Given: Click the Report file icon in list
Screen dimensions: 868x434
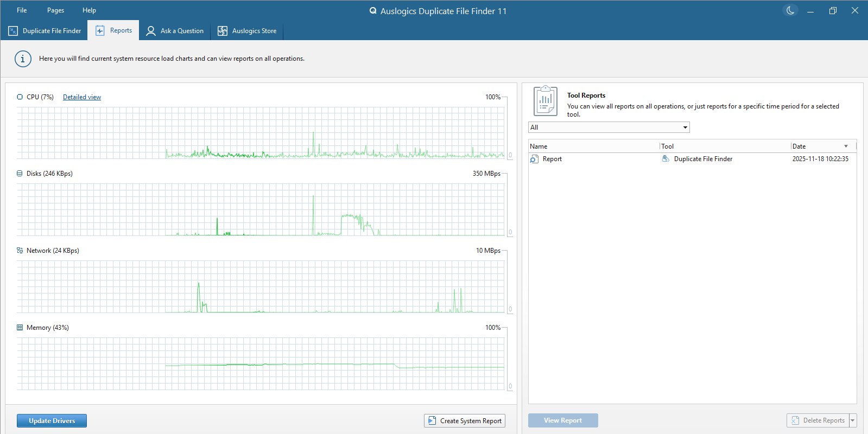Looking at the screenshot, I should click(x=535, y=159).
